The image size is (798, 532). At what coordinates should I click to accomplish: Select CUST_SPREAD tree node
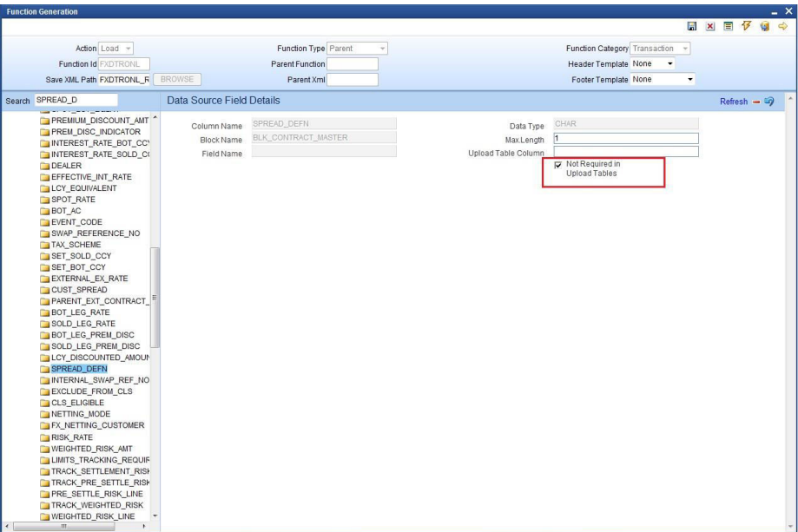pyautogui.click(x=79, y=289)
